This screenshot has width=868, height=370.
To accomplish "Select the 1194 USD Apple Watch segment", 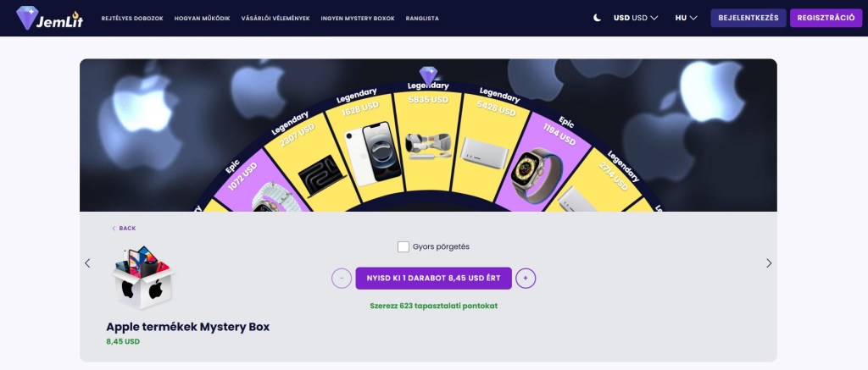I will [542, 157].
